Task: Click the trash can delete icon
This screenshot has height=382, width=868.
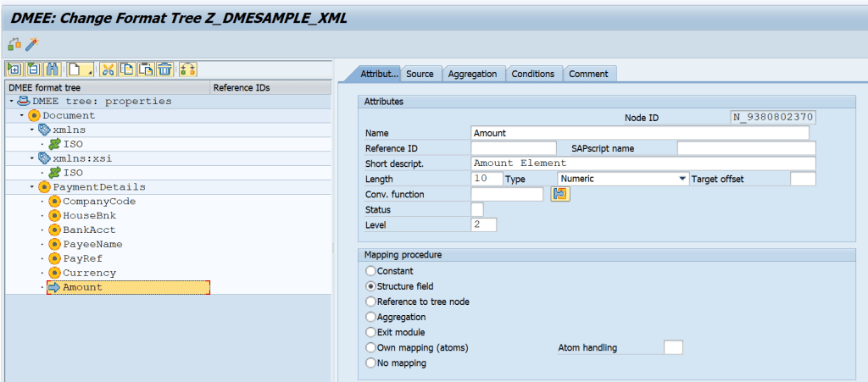Action: (x=165, y=69)
